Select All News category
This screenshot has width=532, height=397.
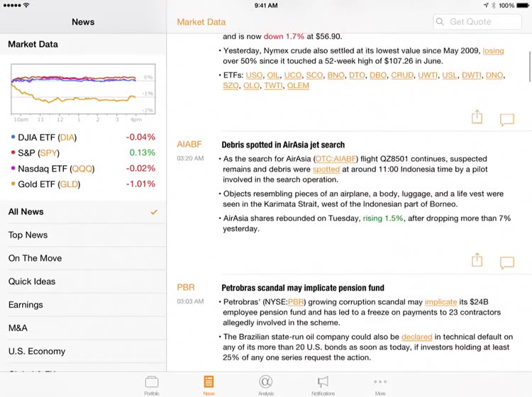coord(83,212)
